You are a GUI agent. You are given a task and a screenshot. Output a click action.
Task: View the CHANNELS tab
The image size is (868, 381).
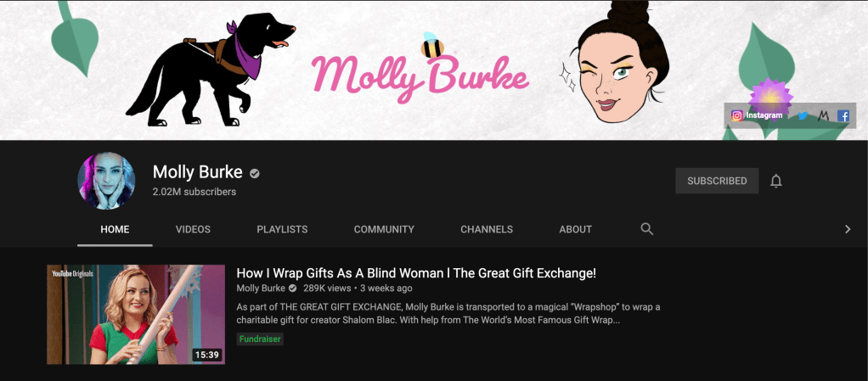coord(487,229)
